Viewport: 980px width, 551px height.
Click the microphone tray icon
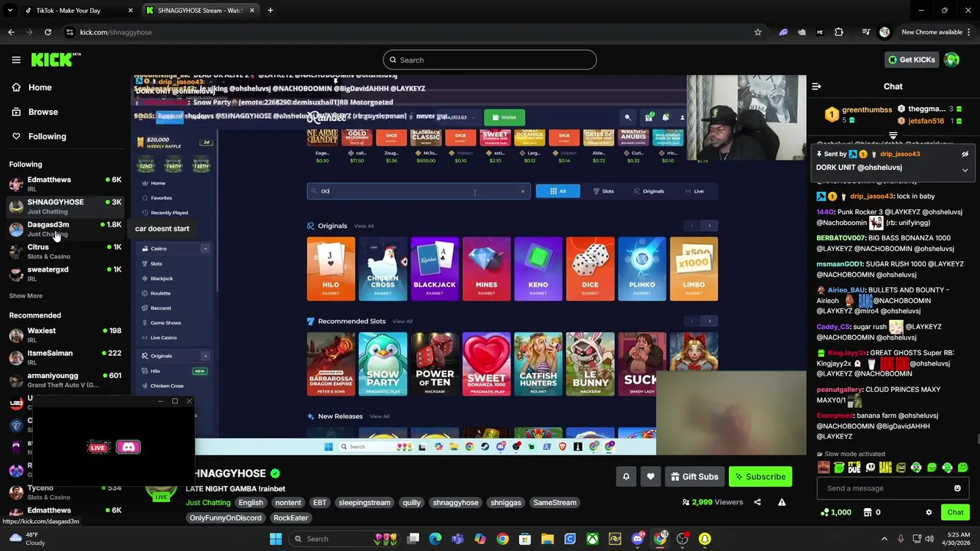900,539
